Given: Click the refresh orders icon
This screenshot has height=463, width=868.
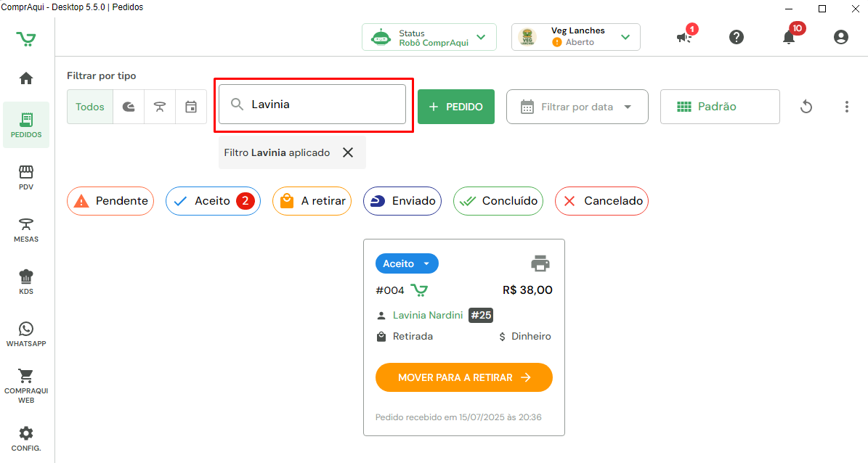Looking at the screenshot, I should (806, 107).
